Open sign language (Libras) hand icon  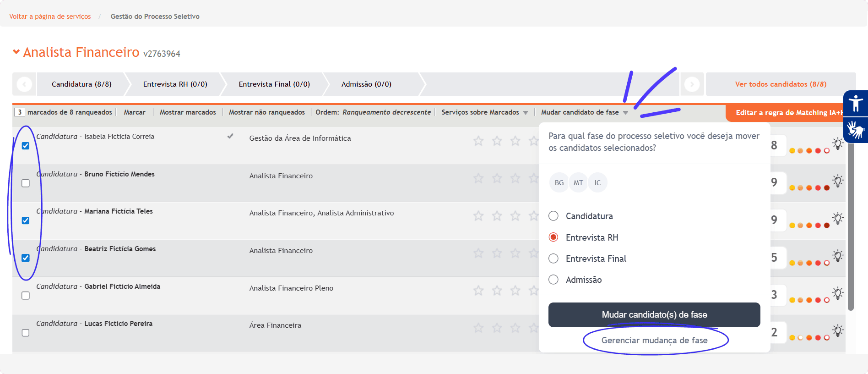(855, 130)
